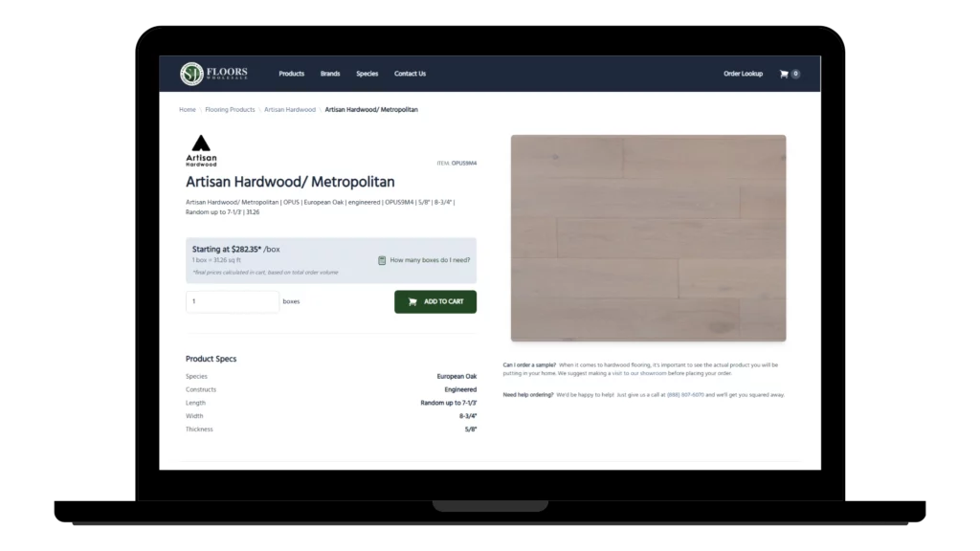980x551 pixels.
Task: Click the cart icon inside Add to Cart
Action: [412, 301]
